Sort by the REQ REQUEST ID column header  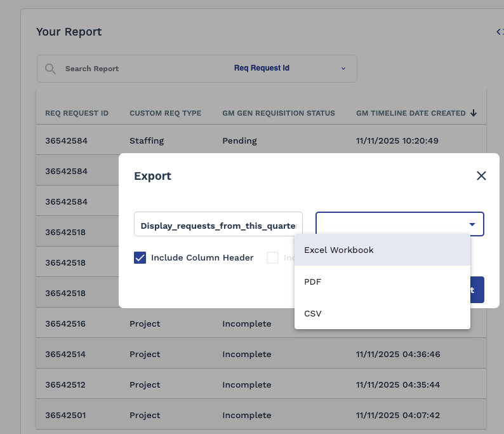[x=77, y=113]
